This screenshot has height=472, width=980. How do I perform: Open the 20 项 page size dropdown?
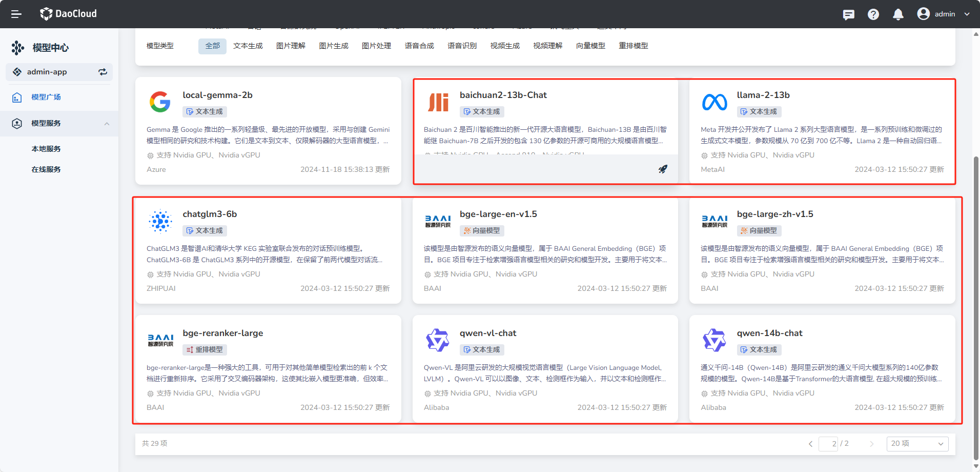[917, 444]
